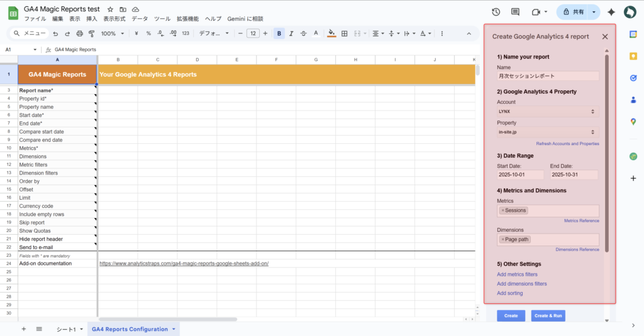
Task: Open Google Calendar in side panel
Action: point(633,35)
